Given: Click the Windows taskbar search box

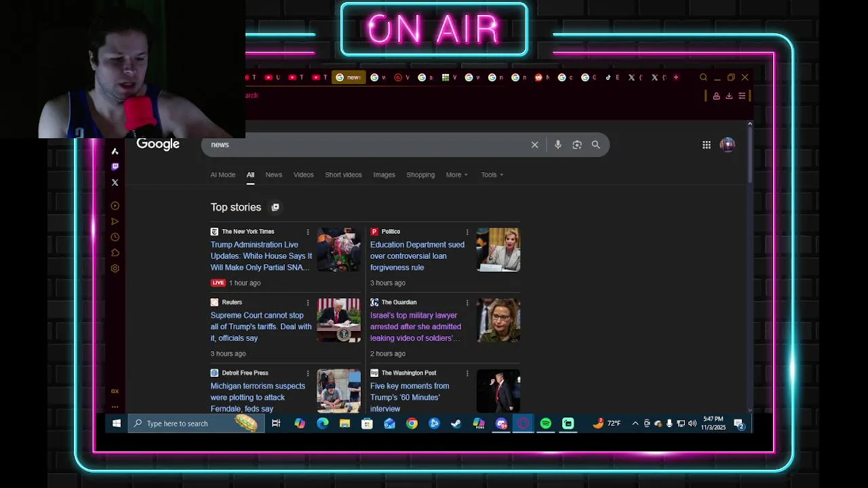Looking at the screenshot, I should click(x=197, y=424).
